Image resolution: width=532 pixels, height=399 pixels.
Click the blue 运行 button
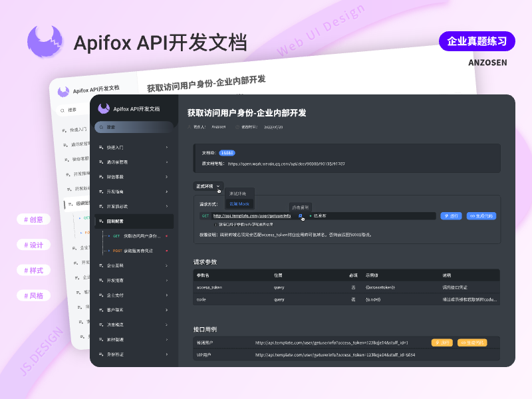coord(451,215)
